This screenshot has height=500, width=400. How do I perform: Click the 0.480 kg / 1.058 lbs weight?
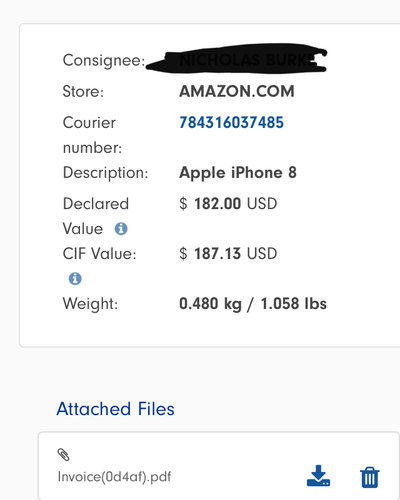[x=253, y=304]
